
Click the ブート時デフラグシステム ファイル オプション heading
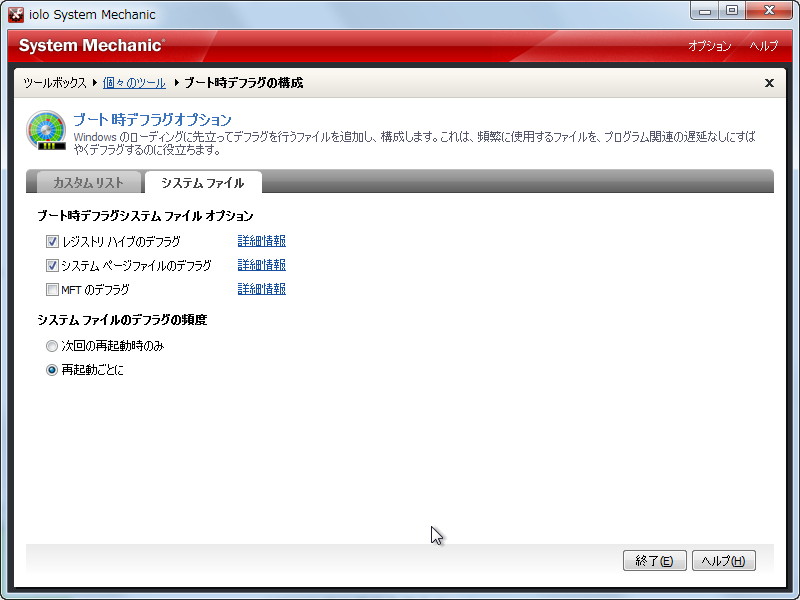click(145, 216)
